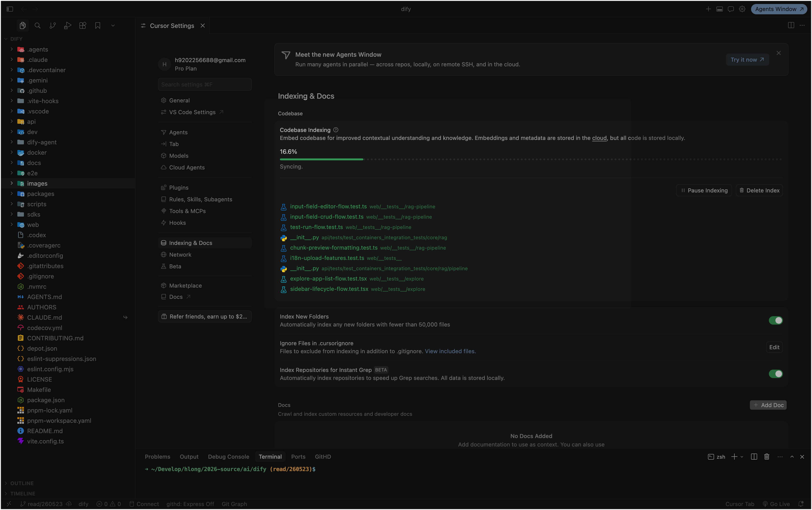Toggle Index Repositories for Instant Grep switch
812x510 pixels.
click(776, 374)
